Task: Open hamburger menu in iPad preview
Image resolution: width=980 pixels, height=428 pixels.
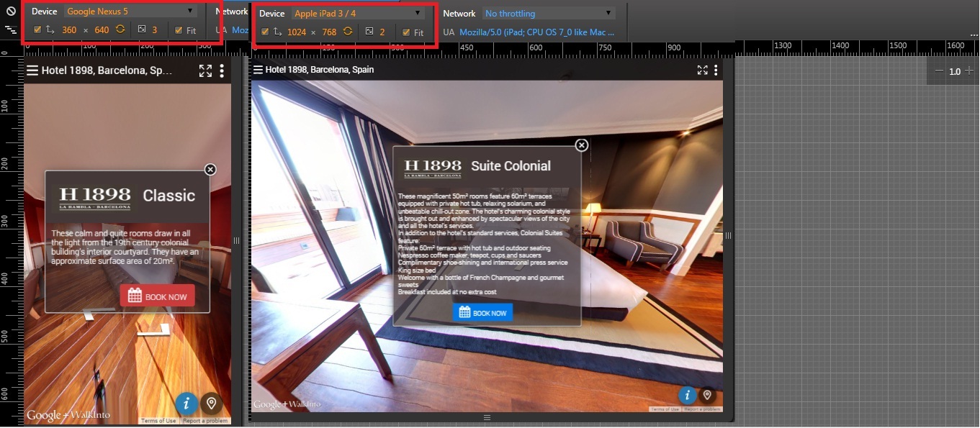Action: pyautogui.click(x=258, y=70)
